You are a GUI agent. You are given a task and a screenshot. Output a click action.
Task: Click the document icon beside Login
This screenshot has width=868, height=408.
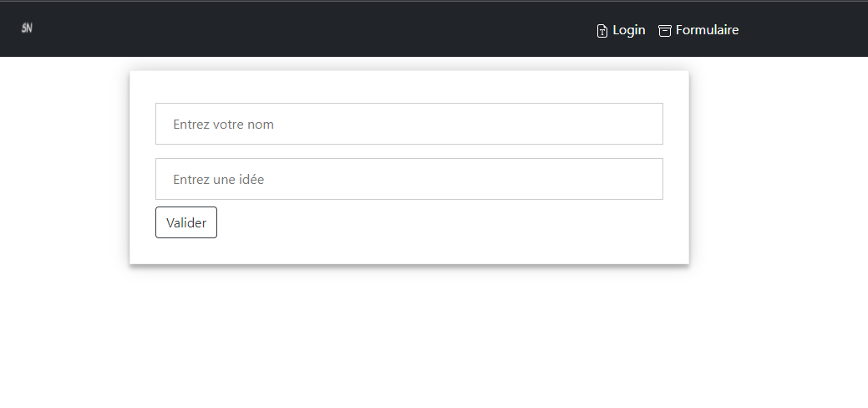click(602, 31)
